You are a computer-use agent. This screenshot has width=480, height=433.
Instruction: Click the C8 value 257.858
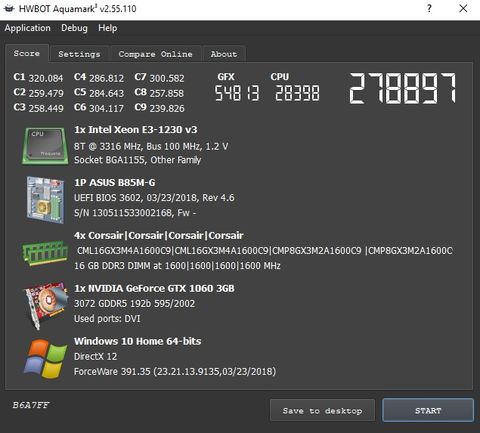167,93
